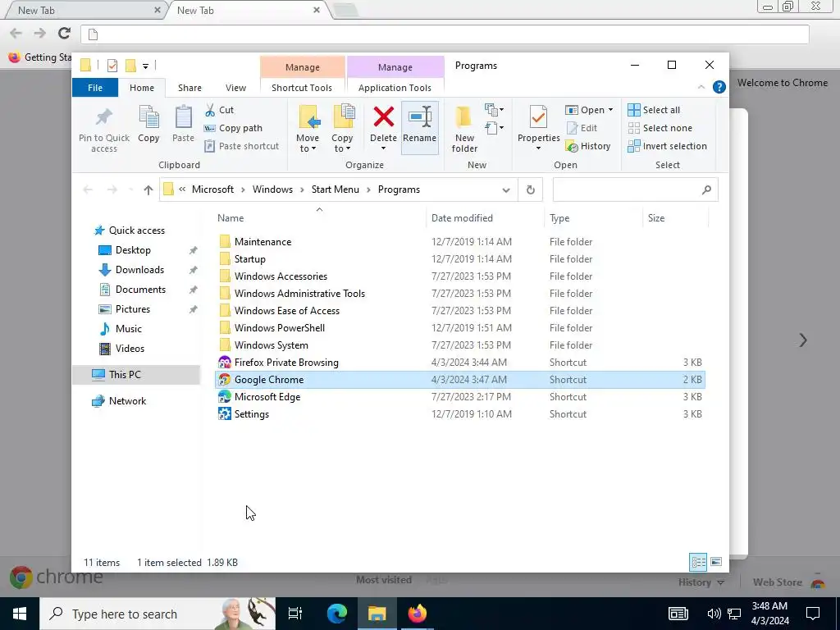The width and height of the screenshot is (840, 630).
Task: Select the Windows Accessories folder
Action: click(281, 276)
